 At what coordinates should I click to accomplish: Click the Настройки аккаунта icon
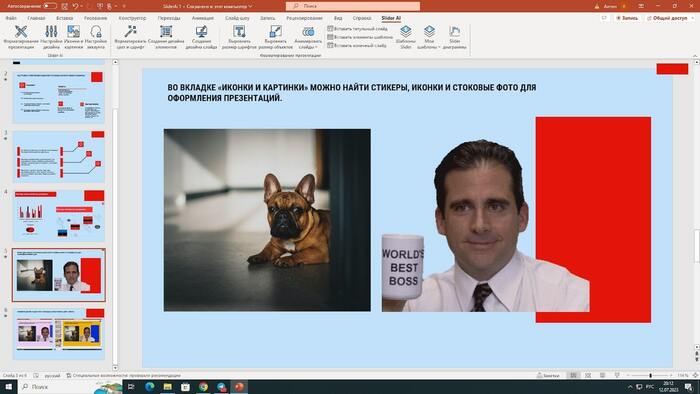coord(96,37)
